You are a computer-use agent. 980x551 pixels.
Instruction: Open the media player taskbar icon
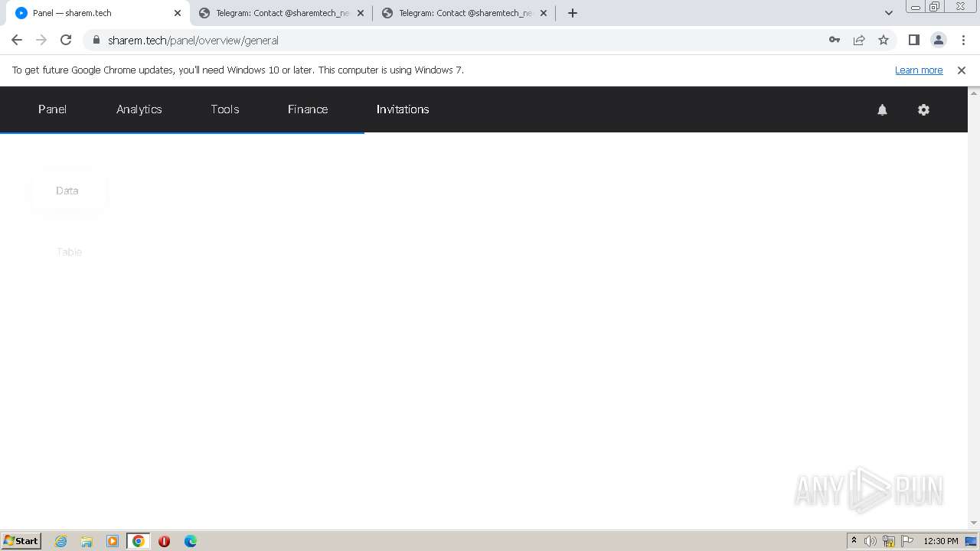click(x=113, y=541)
